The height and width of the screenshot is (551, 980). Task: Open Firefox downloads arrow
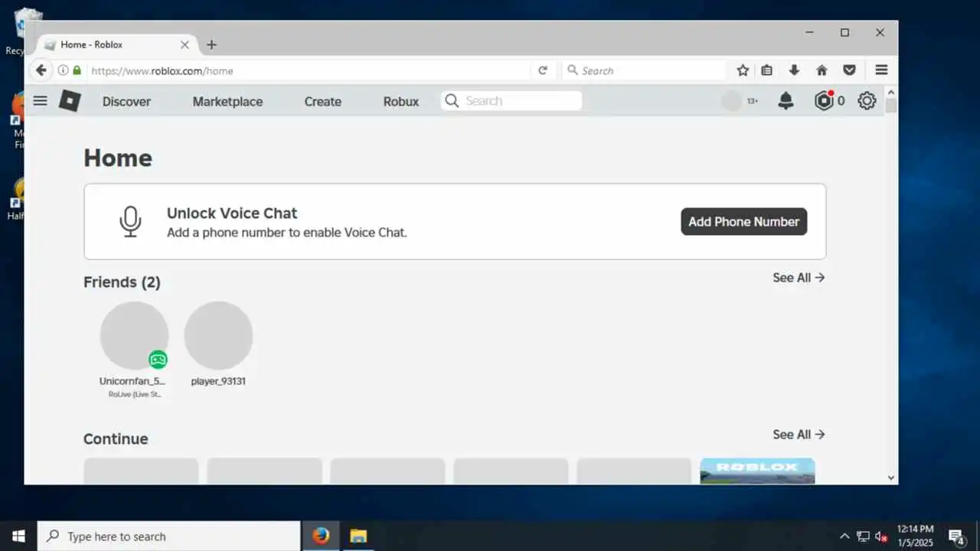pyautogui.click(x=794, y=70)
